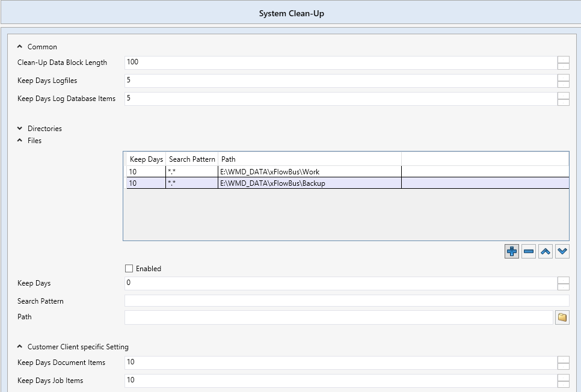
Task: Click the Search Pattern input field
Action: coord(346,301)
